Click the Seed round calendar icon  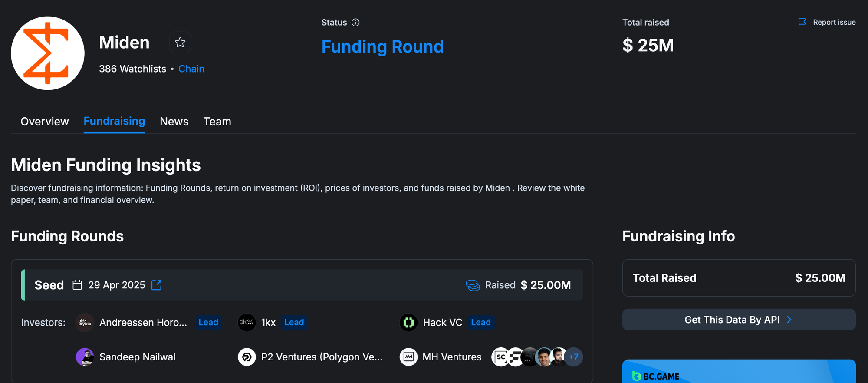coord(77,285)
